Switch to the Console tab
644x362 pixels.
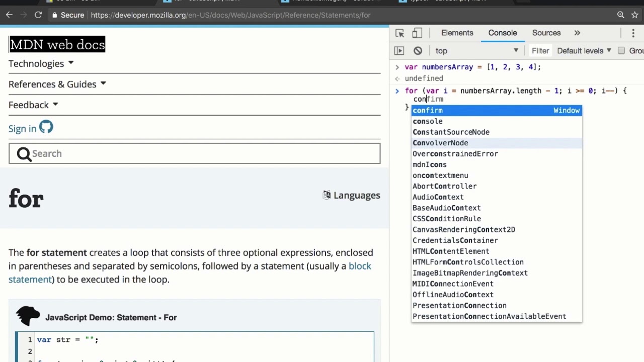(503, 33)
